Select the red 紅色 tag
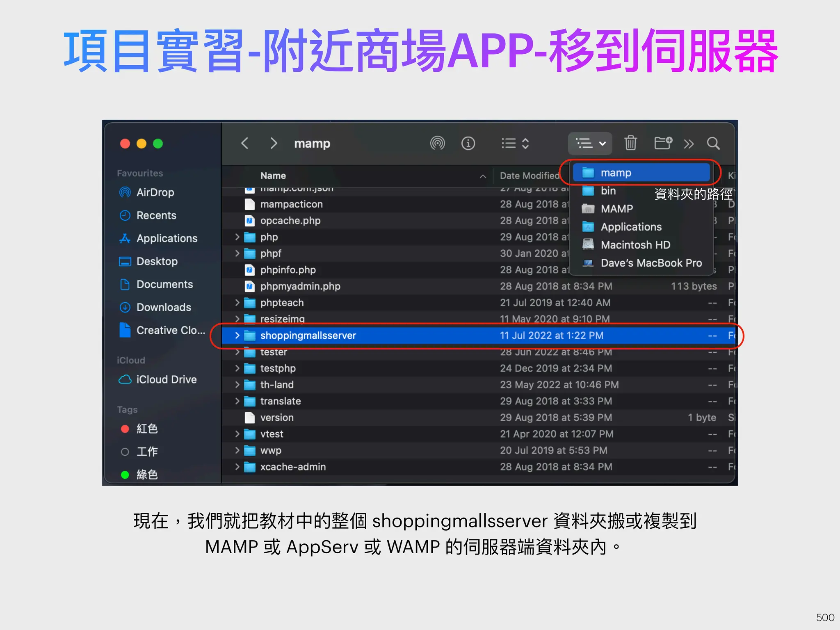 139,429
